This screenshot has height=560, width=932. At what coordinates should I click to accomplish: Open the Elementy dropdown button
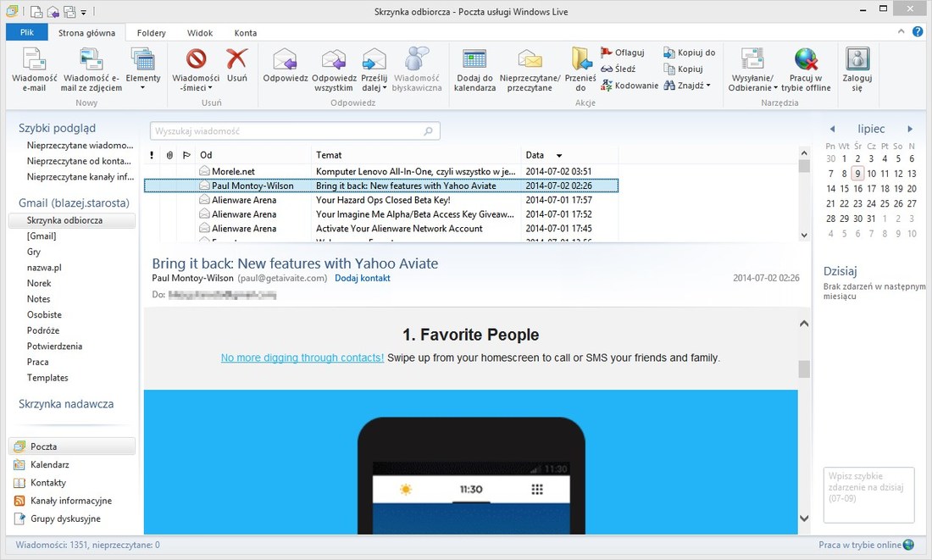point(142,69)
